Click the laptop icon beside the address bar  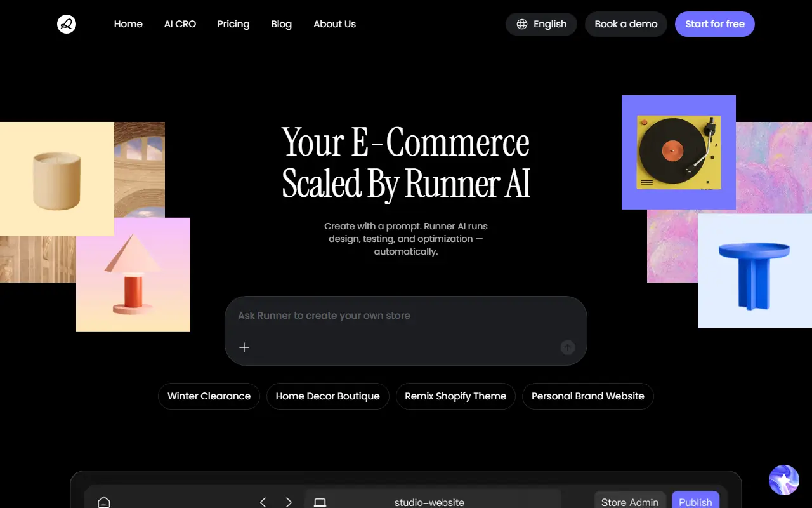pyautogui.click(x=320, y=502)
